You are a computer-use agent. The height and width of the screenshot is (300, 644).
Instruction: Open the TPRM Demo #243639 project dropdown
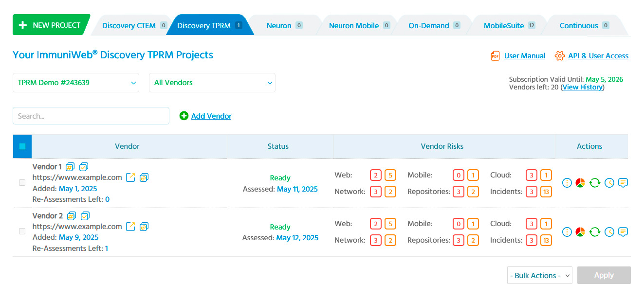tap(76, 83)
